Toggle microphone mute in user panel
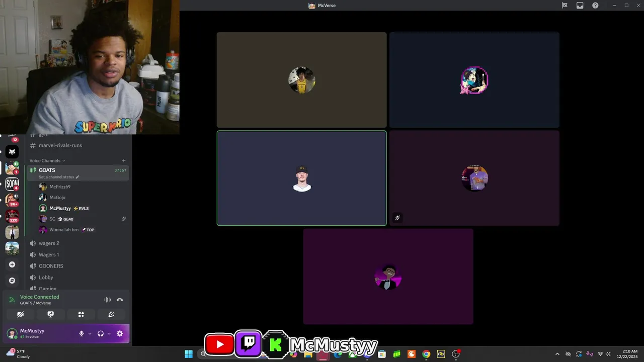Screen dimensions: 644x362 click(82, 333)
